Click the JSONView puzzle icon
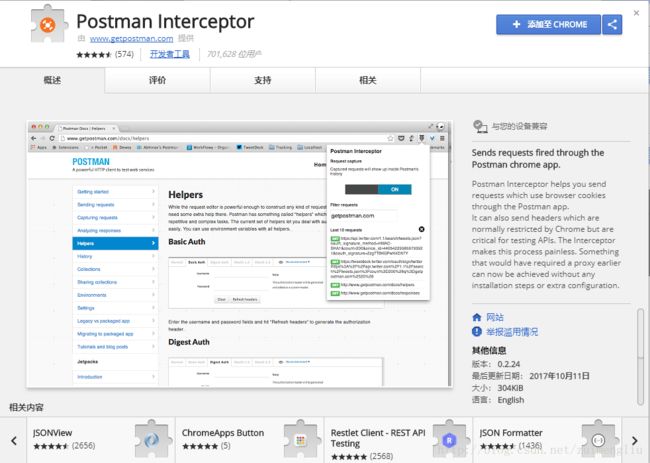 click(152, 439)
